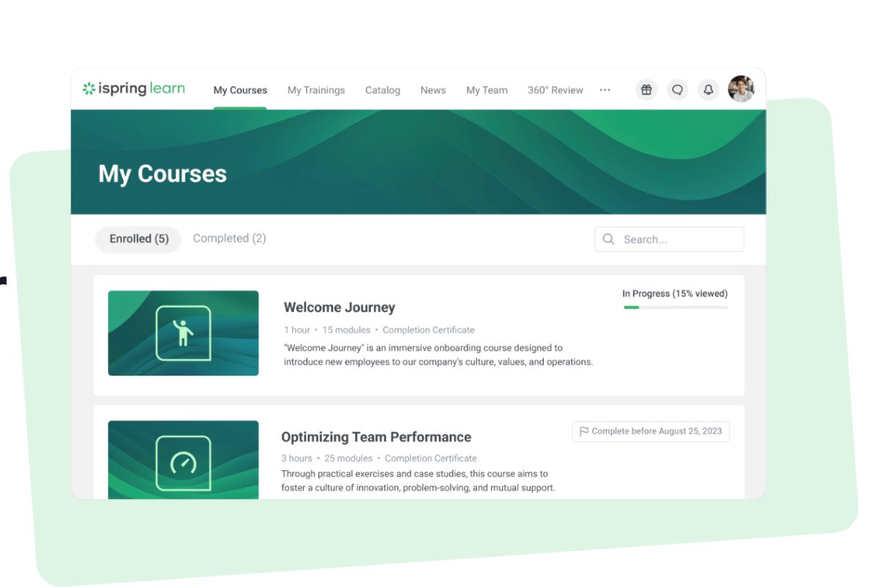
Task: Click Complete before August 25, 2023 badge
Action: pyautogui.click(x=650, y=431)
